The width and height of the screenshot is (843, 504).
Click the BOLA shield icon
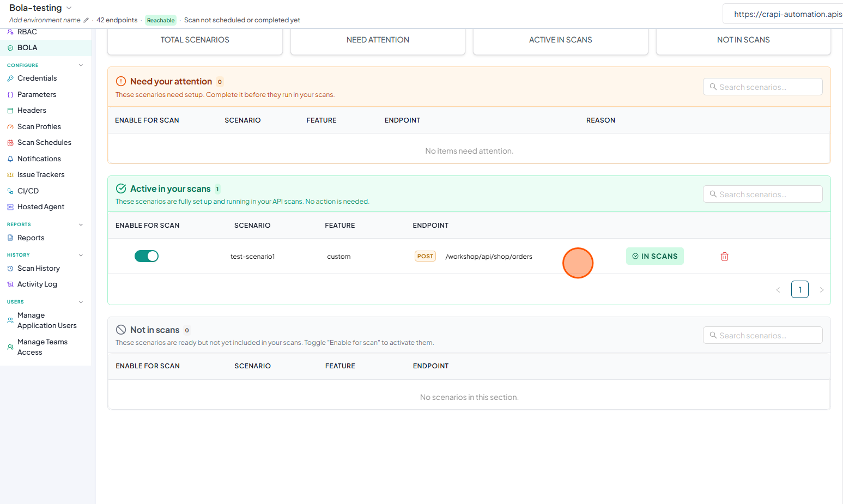pyautogui.click(x=10, y=48)
